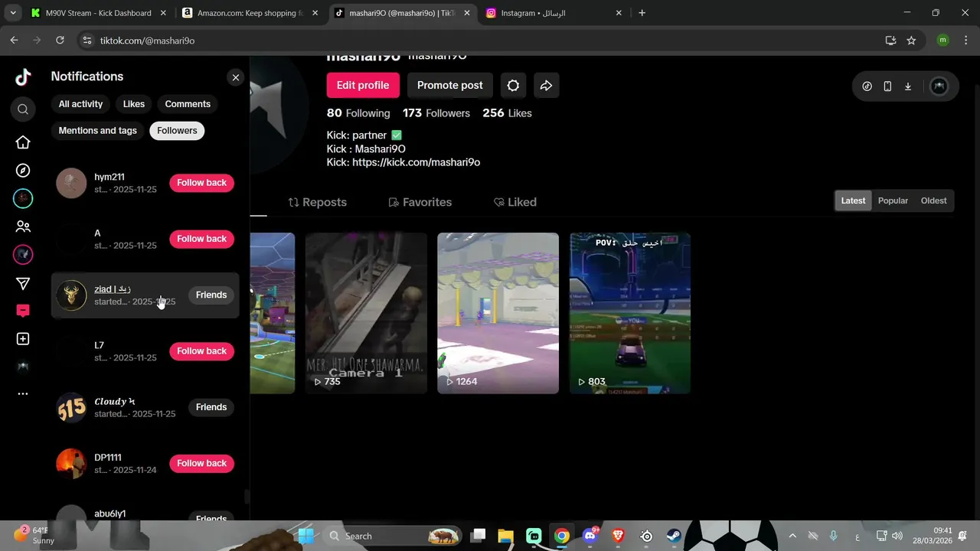Open account avatar in top-right pill

(939, 86)
